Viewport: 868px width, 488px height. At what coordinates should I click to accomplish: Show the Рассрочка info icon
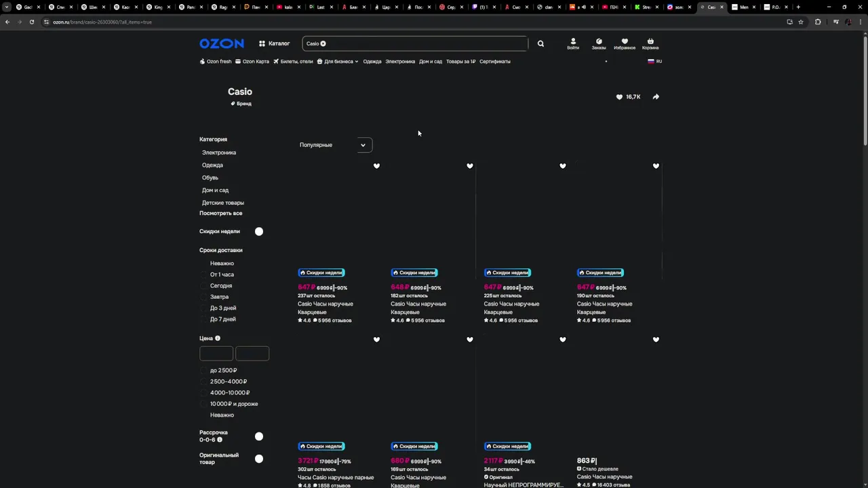point(219,440)
